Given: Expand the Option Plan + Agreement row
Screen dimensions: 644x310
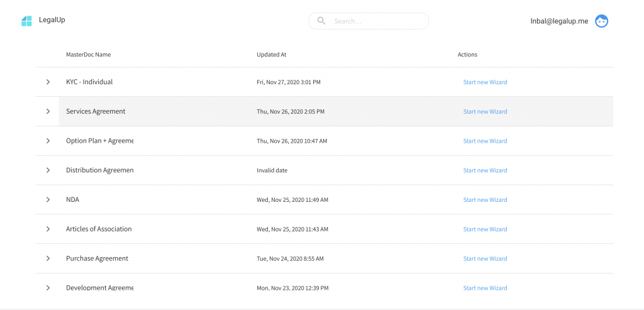Looking at the screenshot, I should coord(48,141).
